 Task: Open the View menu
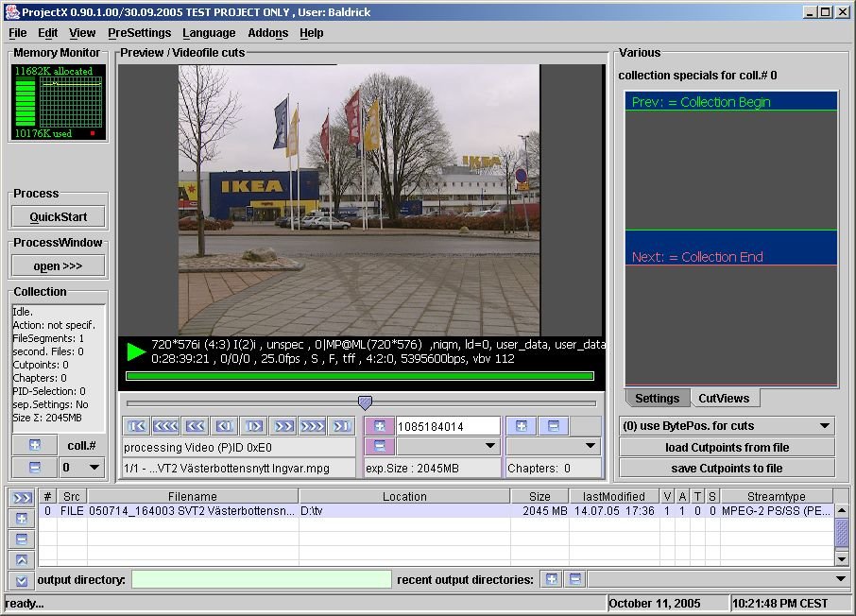pyautogui.click(x=82, y=33)
